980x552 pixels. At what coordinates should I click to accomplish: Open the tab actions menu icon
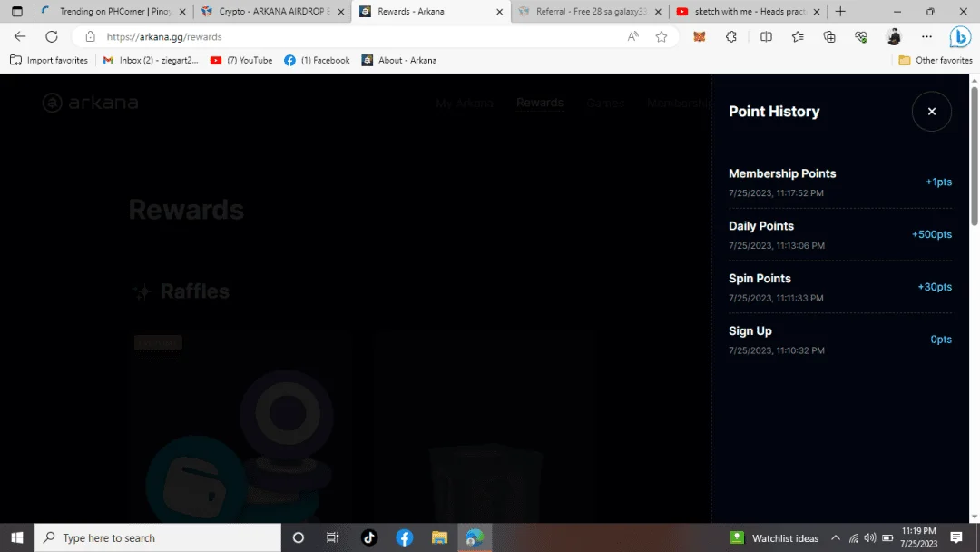[17, 11]
